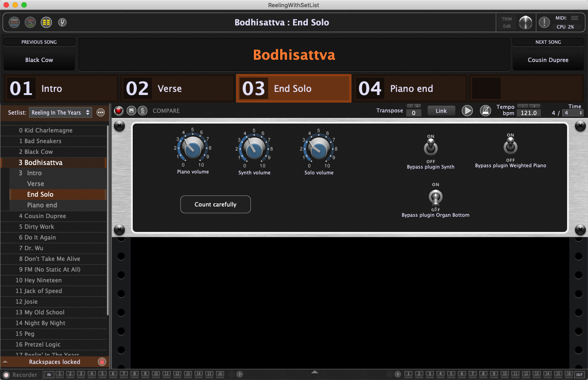Toggle the metronome icon

[x=486, y=111]
